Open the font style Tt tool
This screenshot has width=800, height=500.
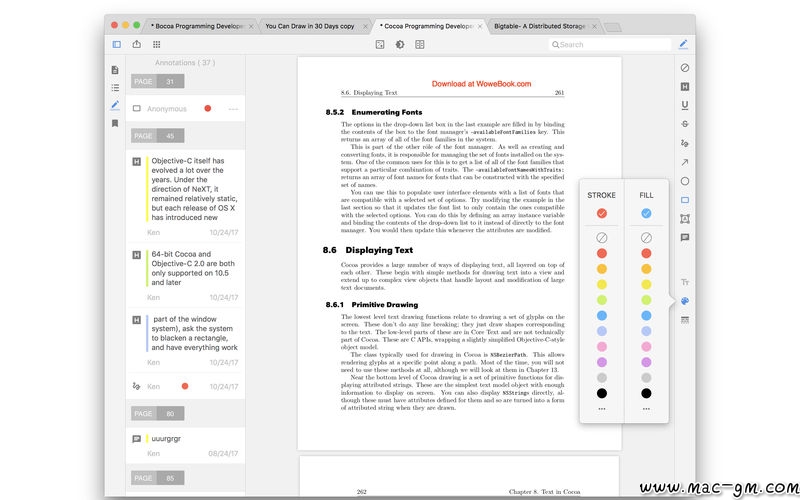(685, 282)
